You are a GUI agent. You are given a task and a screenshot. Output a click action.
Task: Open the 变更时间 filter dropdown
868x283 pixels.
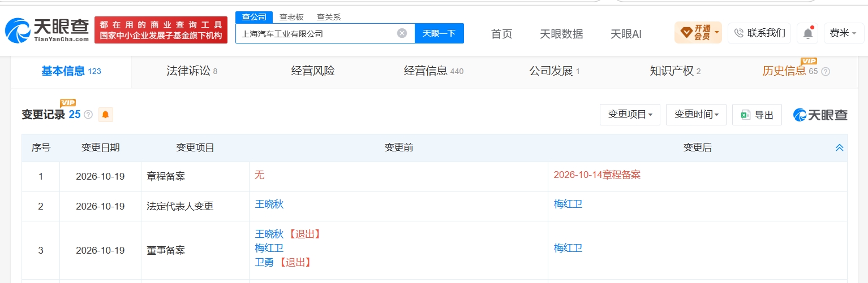(696, 115)
